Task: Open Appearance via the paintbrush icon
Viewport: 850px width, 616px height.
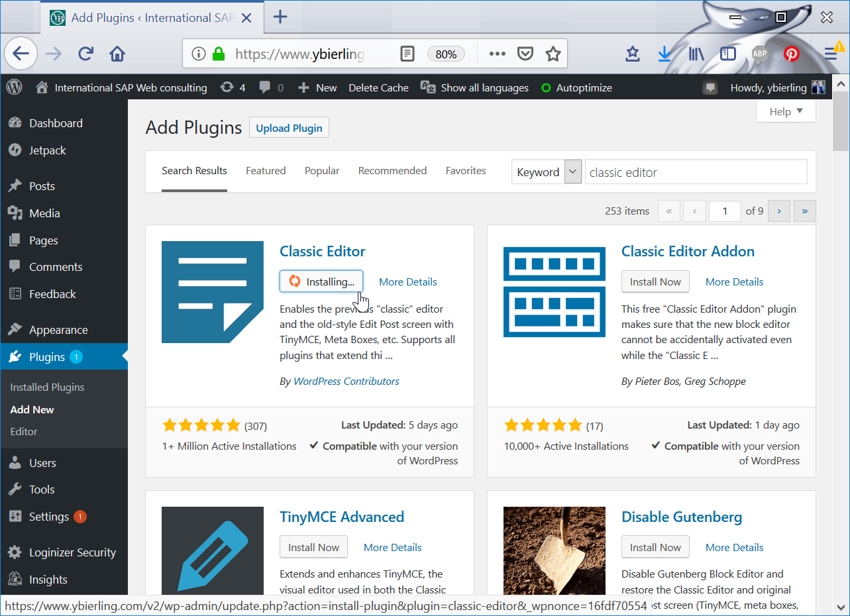Action: (x=14, y=329)
